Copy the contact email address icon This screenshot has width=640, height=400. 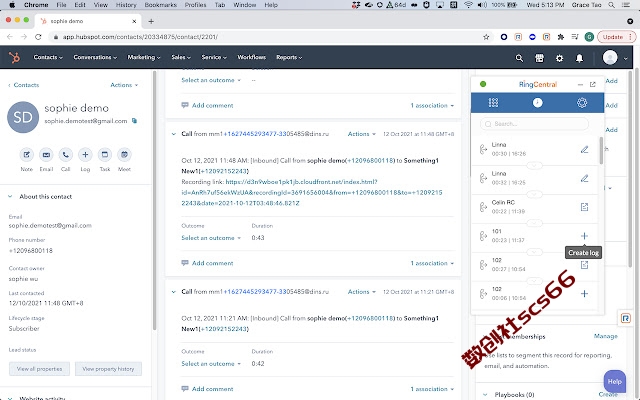(x=134, y=121)
